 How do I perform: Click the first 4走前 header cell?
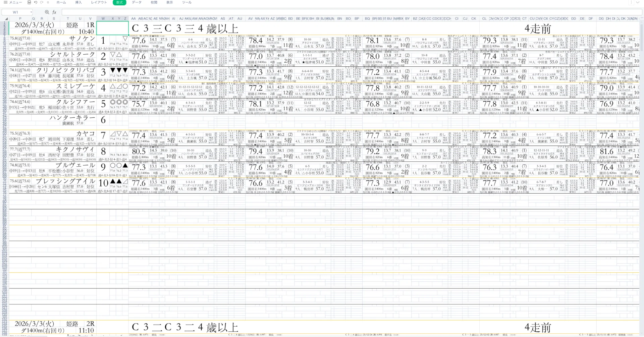coord(538,29)
